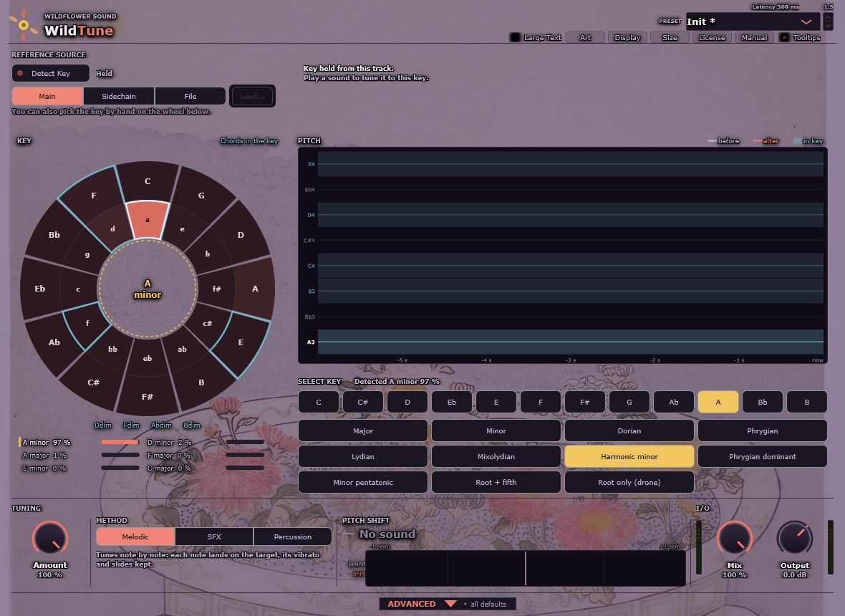Select the SFX method tab
Viewport: 845px width, 616px height.
pyautogui.click(x=214, y=536)
